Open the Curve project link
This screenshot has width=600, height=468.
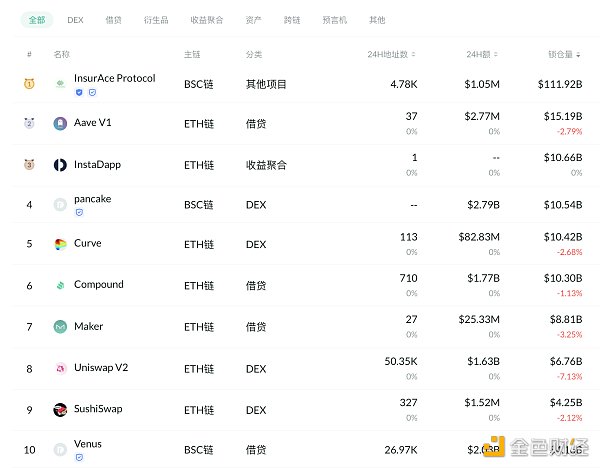[88, 243]
